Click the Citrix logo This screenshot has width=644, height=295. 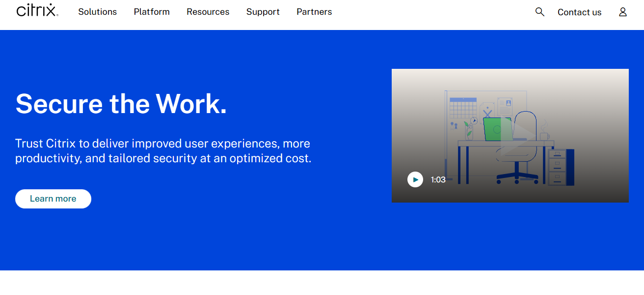pyautogui.click(x=37, y=11)
